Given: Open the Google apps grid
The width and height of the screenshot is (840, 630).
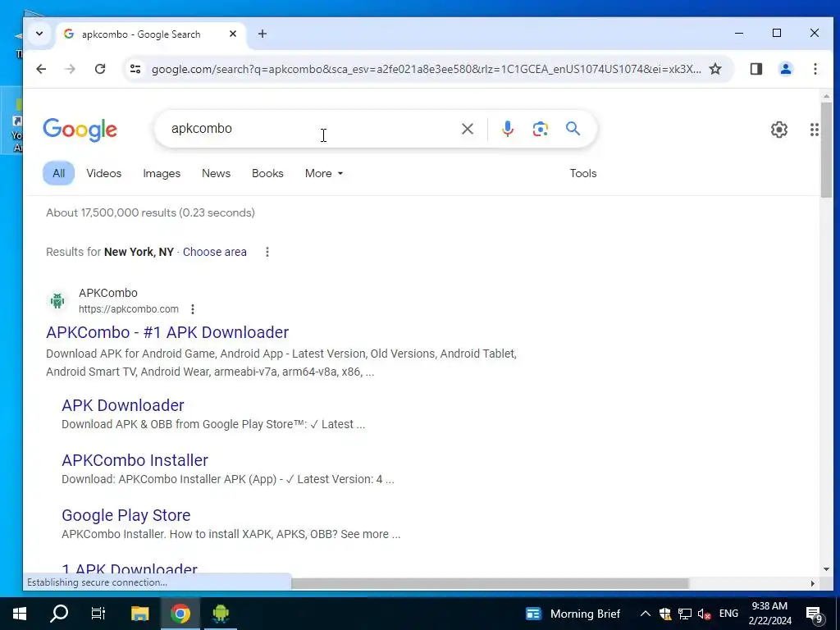Looking at the screenshot, I should (815, 130).
